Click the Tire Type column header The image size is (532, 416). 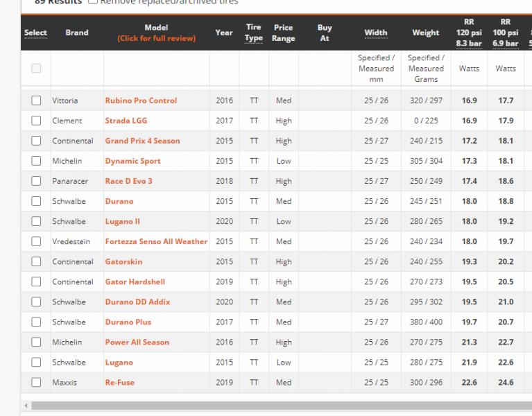click(254, 33)
